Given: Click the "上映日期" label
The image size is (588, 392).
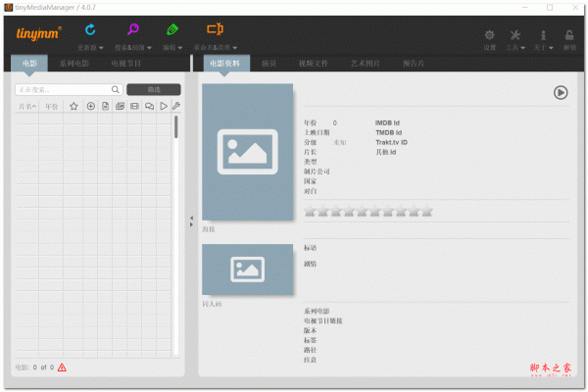Looking at the screenshot, I should (317, 132).
